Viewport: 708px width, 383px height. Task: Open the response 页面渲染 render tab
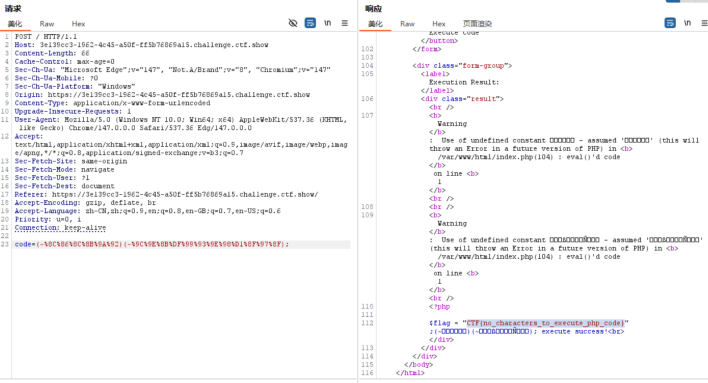tap(477, 24)
